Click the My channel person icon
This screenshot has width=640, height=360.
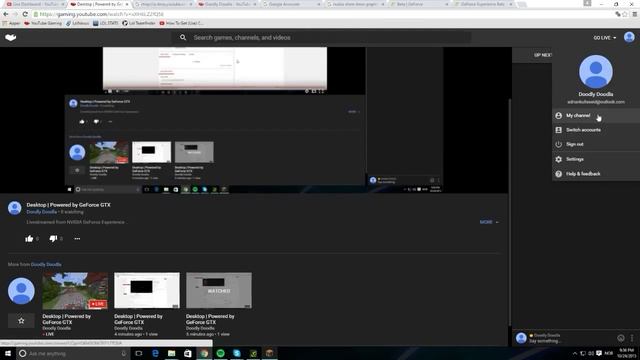pyautogui.click(x=558, y=116)
